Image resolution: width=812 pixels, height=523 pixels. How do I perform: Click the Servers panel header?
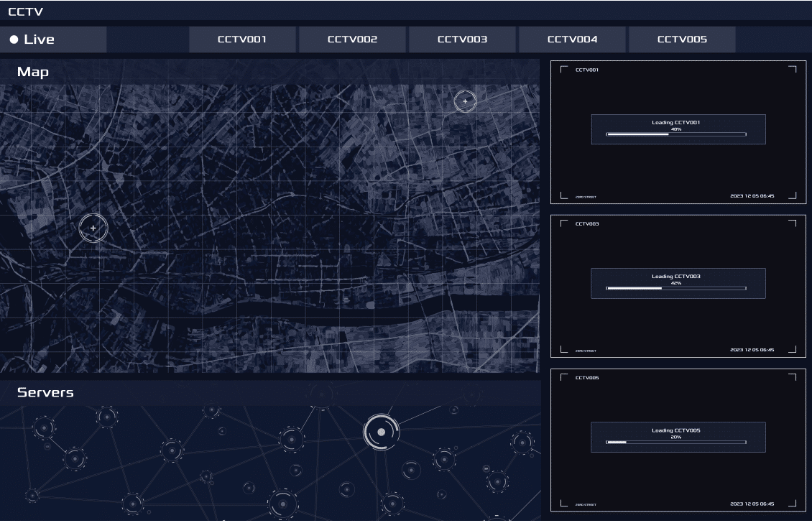[x=269, y=392]
